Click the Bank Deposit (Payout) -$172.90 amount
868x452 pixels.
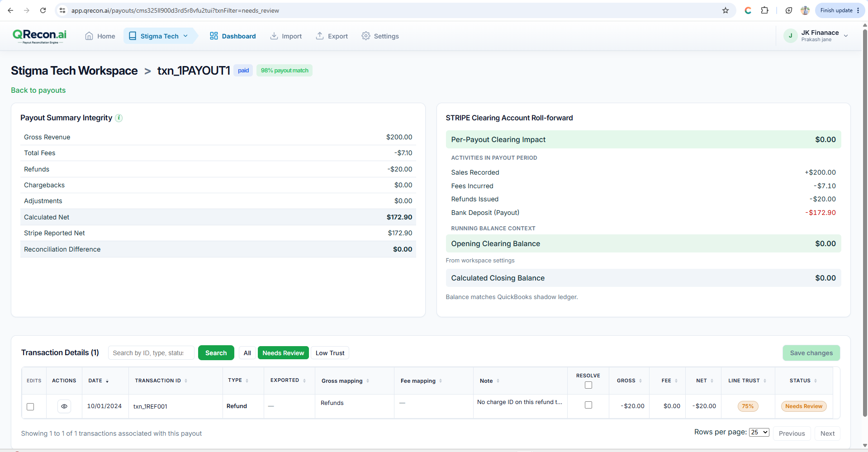click(821, 213)
